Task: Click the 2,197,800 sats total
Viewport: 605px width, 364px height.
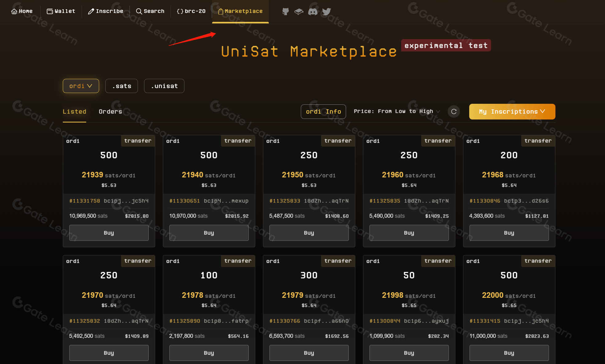Action: 187,336
